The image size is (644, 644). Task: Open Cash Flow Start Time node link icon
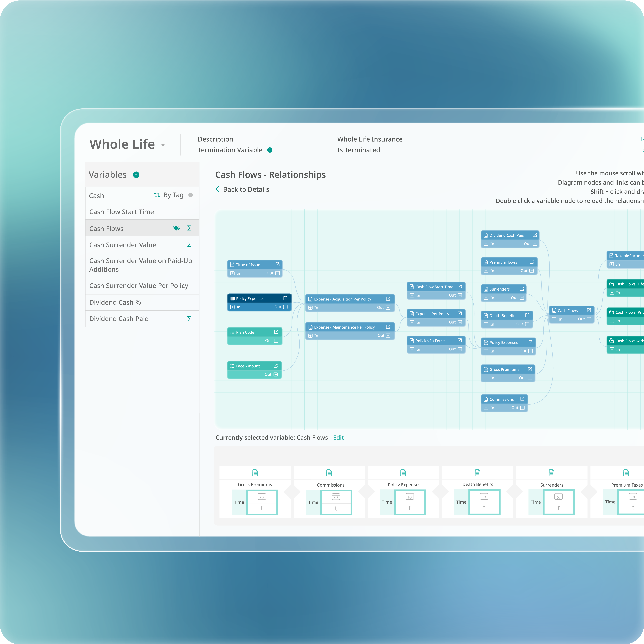point(460,286)
